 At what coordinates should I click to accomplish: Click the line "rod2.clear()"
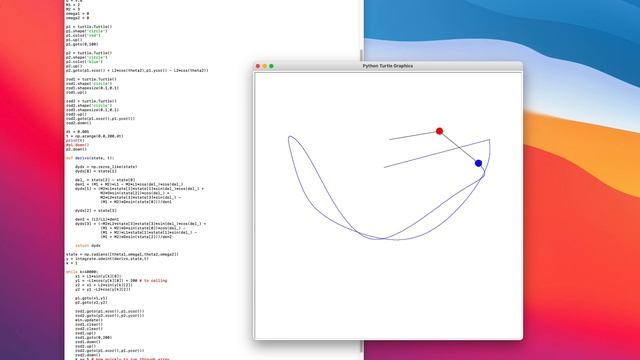pyautogui.click(x=89, y=329)
